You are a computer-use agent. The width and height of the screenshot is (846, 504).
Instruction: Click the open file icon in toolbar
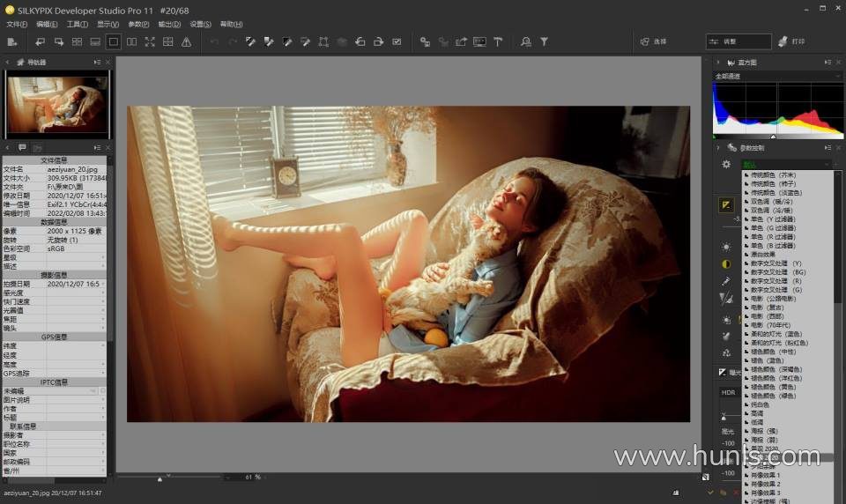click(x=12, y=41)
